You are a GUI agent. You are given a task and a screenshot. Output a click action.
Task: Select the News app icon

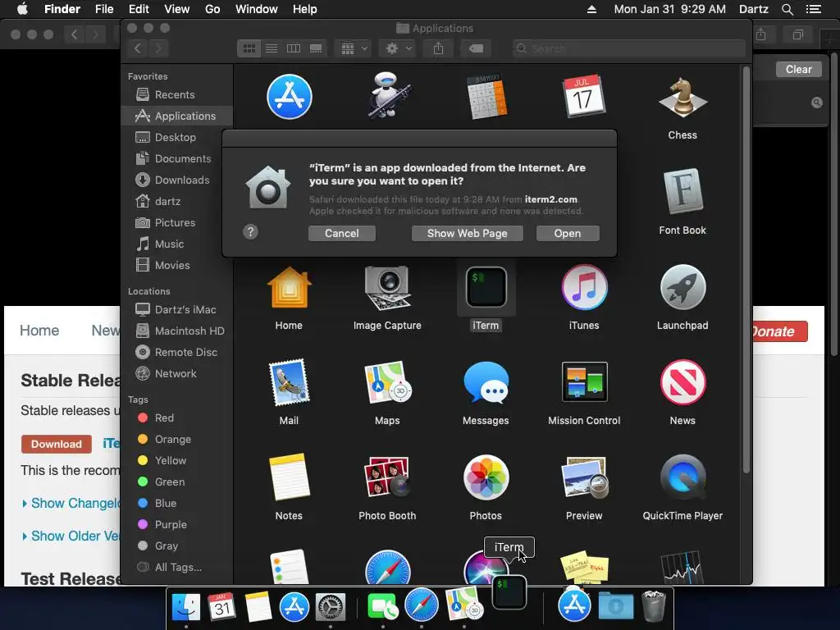682,382
